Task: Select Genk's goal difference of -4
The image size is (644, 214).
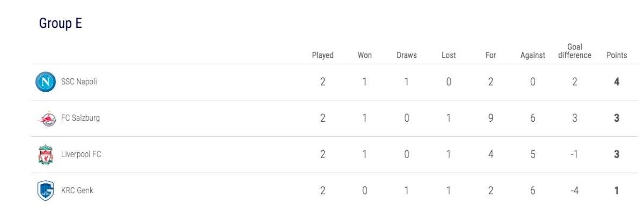Action: [x=574, y=190]
